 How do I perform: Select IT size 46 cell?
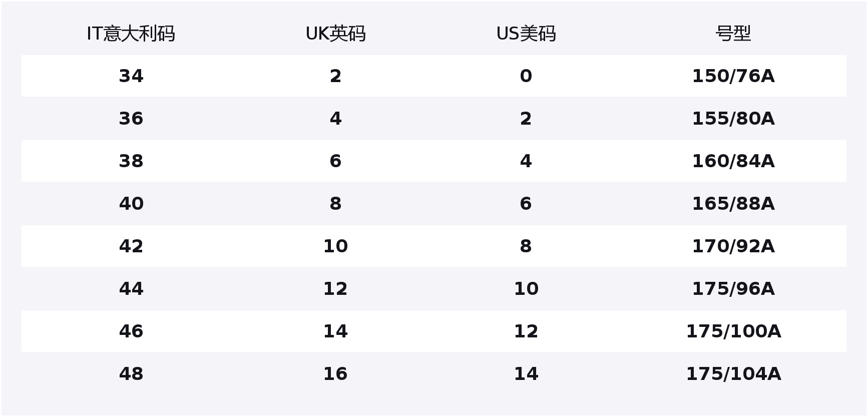pos(131,331)
